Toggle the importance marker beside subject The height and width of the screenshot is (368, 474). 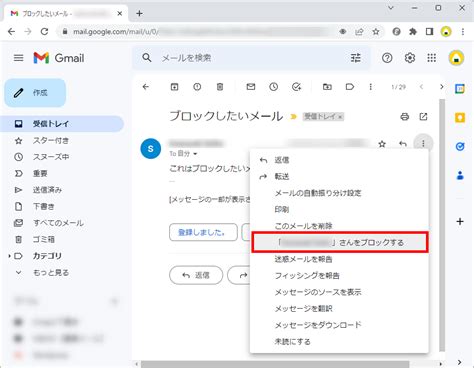click(293, 117)
